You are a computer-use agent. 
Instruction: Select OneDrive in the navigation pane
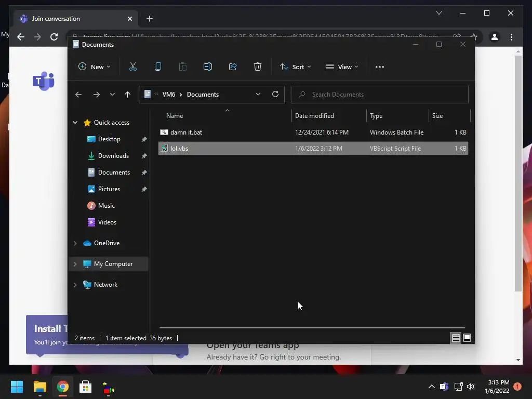(x=107, y=243)
